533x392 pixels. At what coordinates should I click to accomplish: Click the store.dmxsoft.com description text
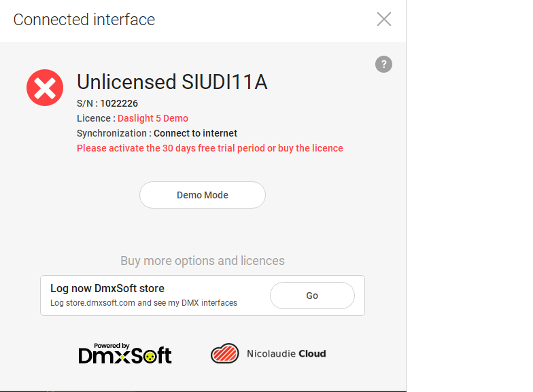pyautogui.click(x=143, y=303)
